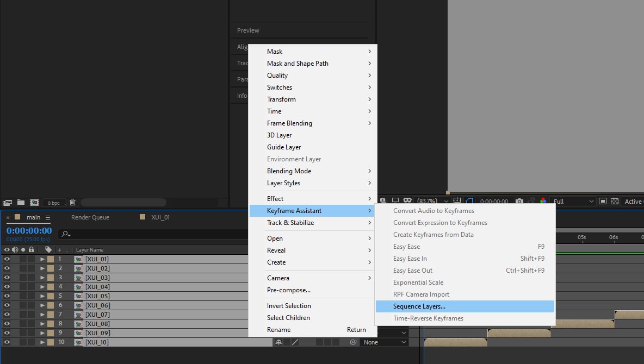Toggle mask and shape path visibility
Viewport: 644px width, 364px height.
click(469, 201)
